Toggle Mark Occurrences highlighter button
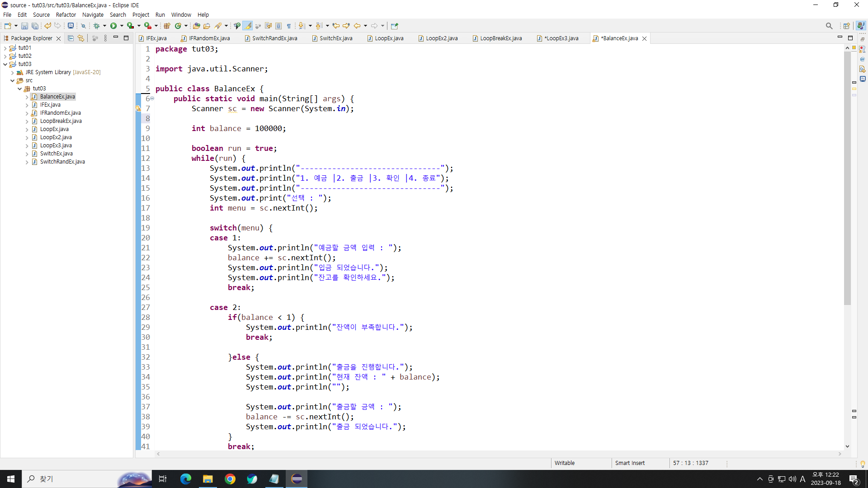868x488 pixels. click(248, 26)
